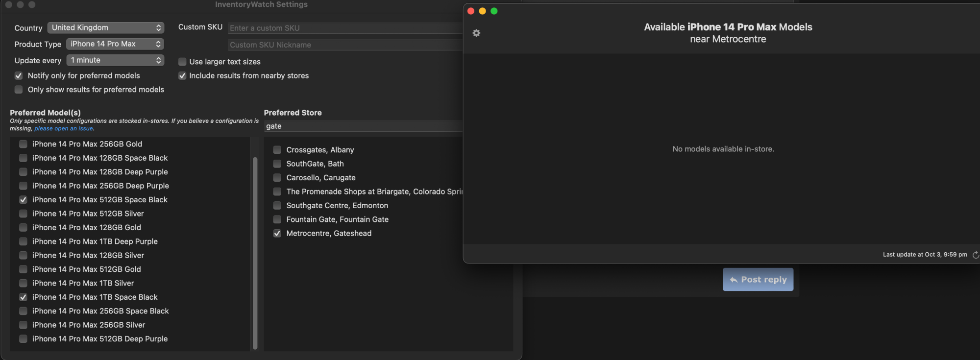Close the availability window with red button
The height and width of the screenshot is (360, 980).
point(471,11)
